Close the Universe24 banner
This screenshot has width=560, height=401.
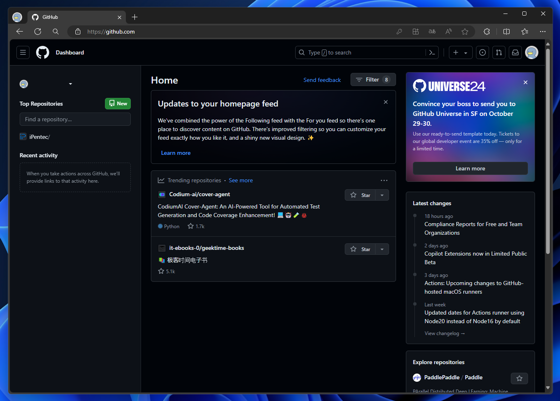click(525, 82)
